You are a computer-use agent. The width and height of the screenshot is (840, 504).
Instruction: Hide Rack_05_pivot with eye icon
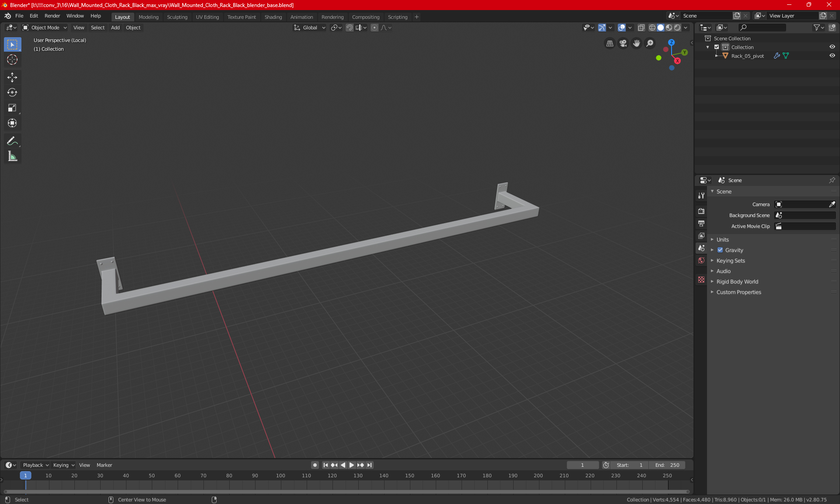tap(832, 56)
